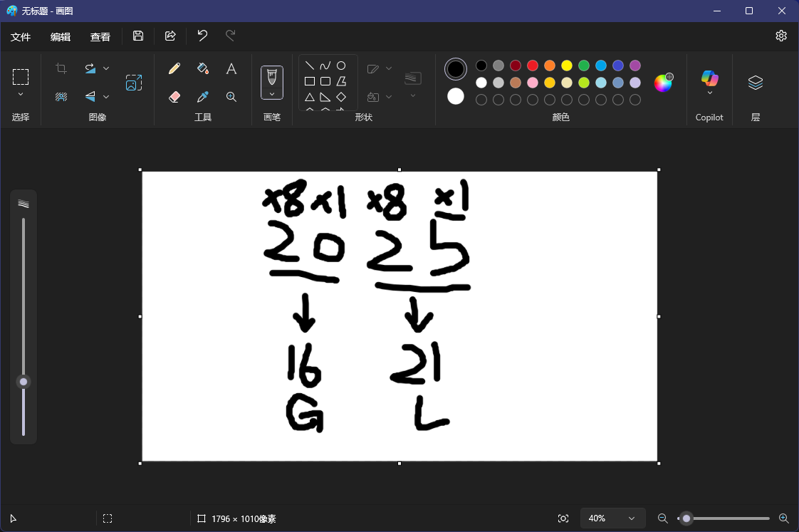Select the Magnifier tool
The height and width of the screenshot is (532, 799).
pyautogui.click(x=231, y=97)
